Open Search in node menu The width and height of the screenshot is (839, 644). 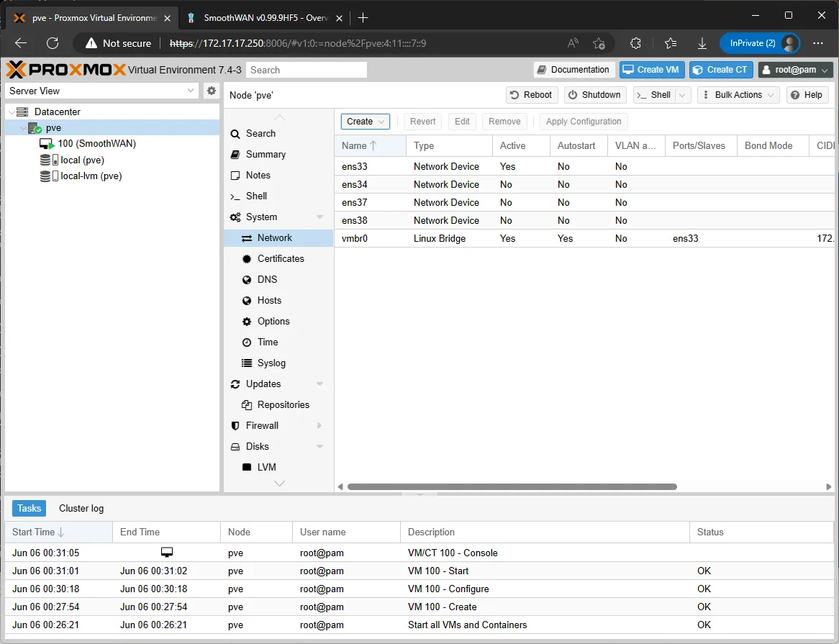pos(278,134)
